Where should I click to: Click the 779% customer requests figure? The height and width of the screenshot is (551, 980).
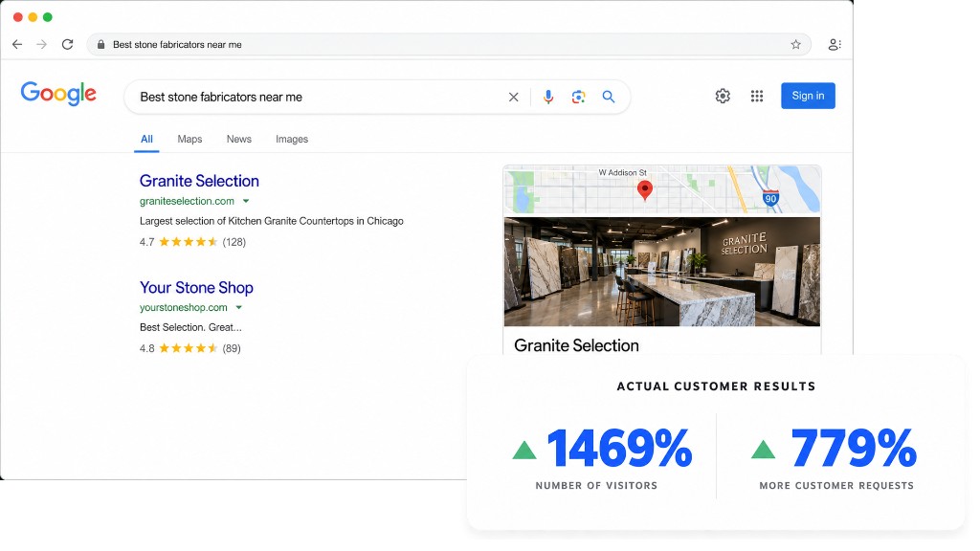tap(854, 448)
